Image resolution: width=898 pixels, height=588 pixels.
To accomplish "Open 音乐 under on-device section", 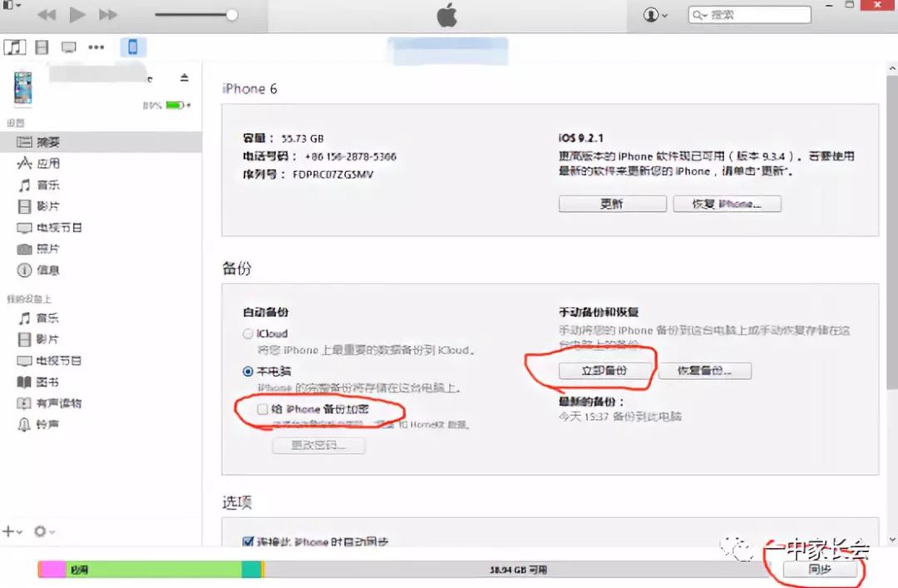I will click(x=39, y=318).
